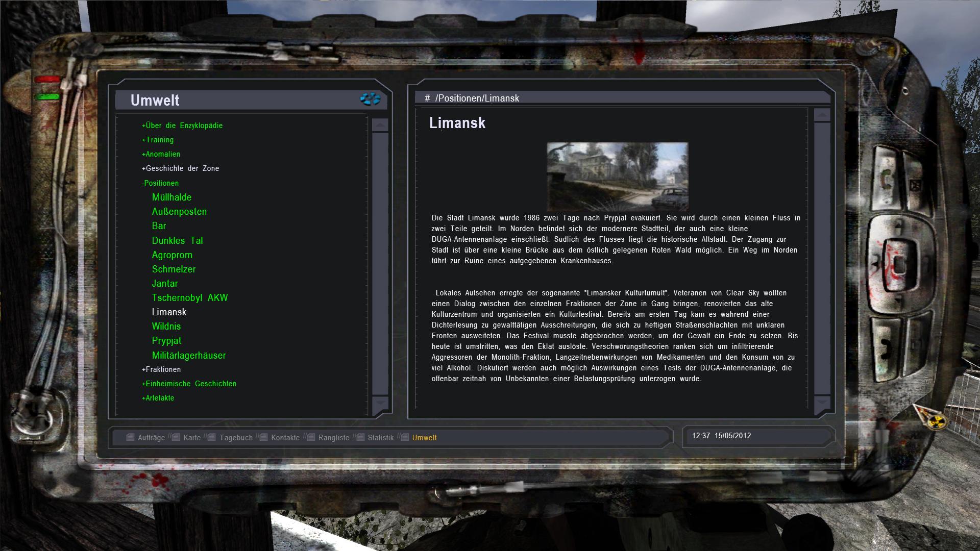Open the Müllhalde location entry
Image resolution: width=980 pixels, height=551 pixels.
pyautogui.click(x=171, y=197)
